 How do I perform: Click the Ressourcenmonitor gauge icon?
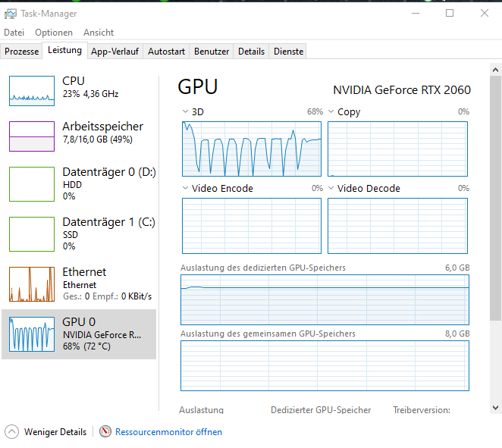point(105,431)
